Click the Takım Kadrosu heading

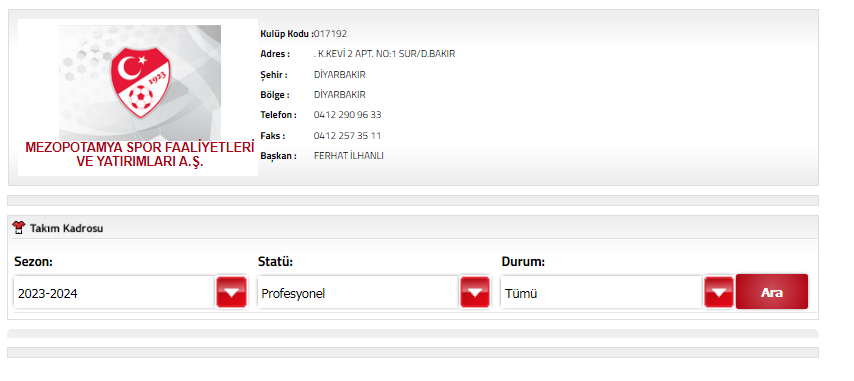tap(66, 229)
